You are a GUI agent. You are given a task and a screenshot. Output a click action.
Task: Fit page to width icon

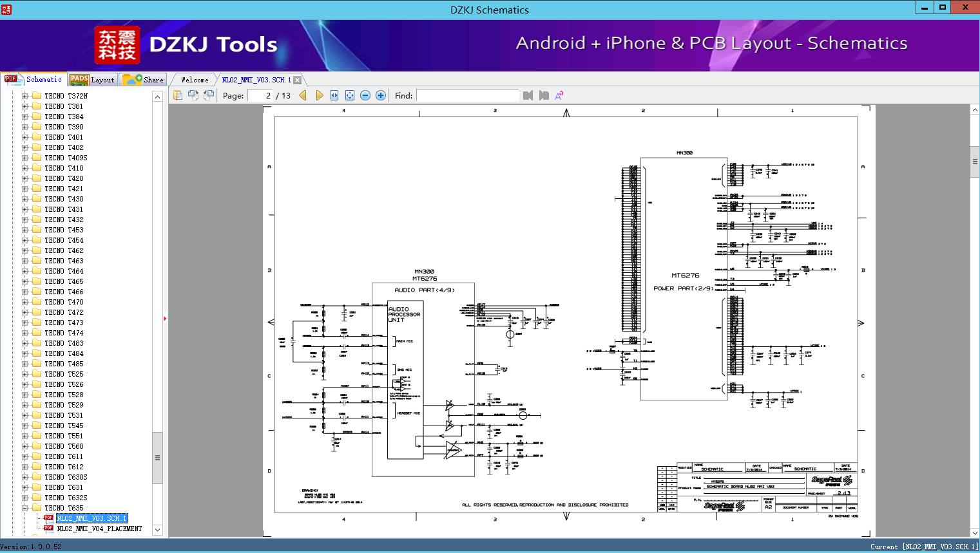pos(334,95)
